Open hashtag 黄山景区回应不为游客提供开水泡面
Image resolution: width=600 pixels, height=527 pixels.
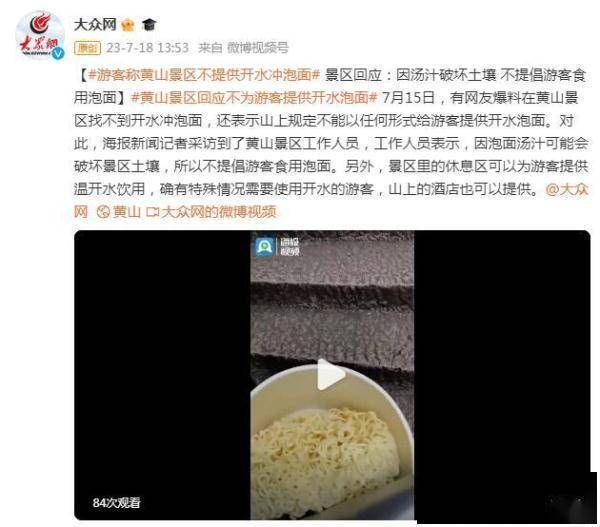[x=254, y=98]
